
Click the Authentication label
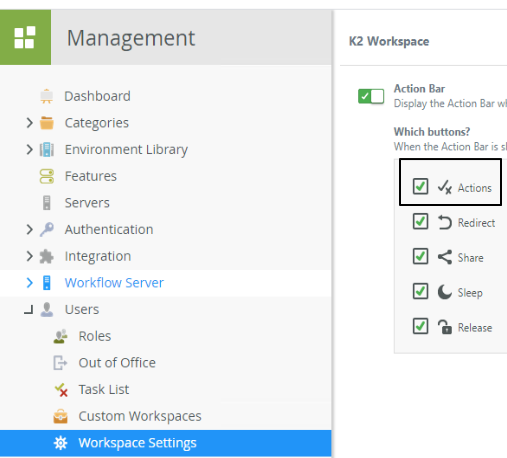click(109, 230)
